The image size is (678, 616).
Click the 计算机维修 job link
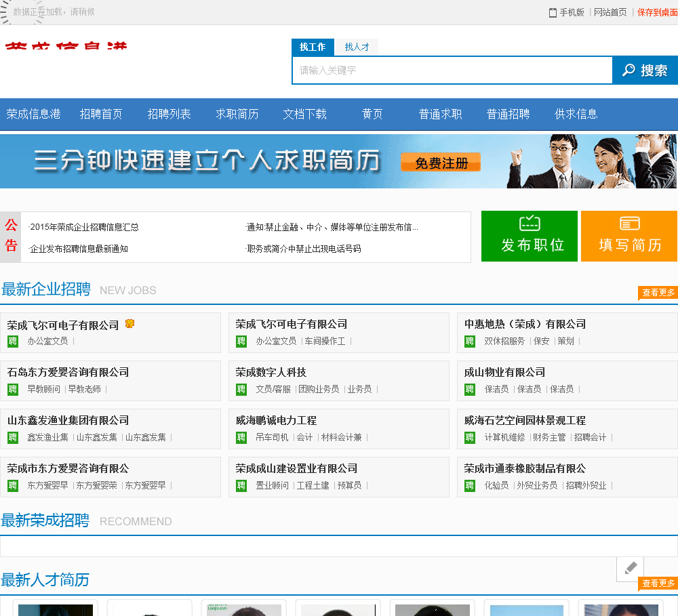[x=504, y=438]
